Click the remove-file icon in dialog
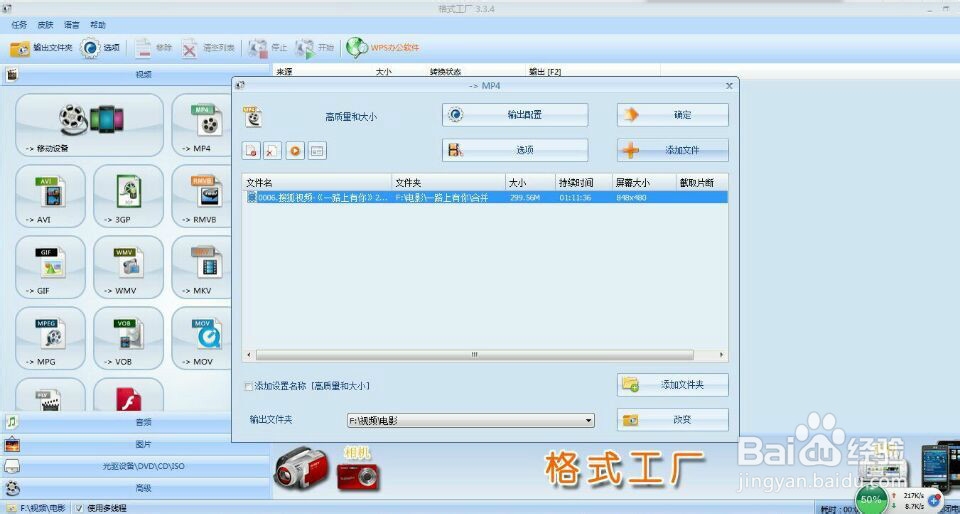 (252, 151)
